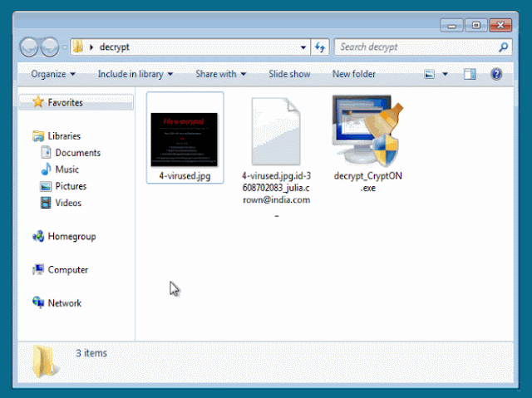Click the folder icon in the address bar

(78, 47)
